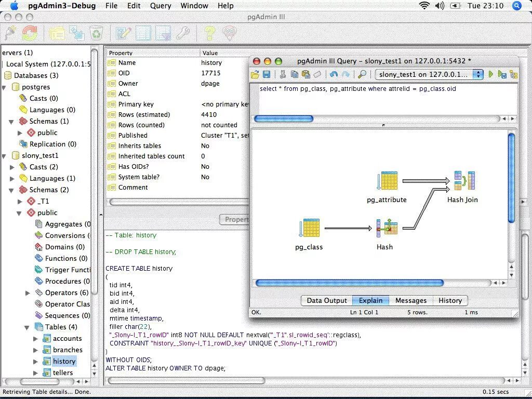Switch to the Explain tab

tap(370, 301)
